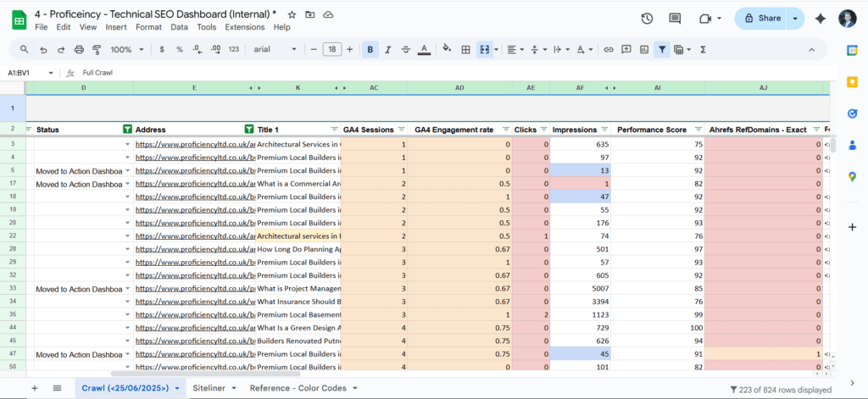The width and height of the screenshot is (868, 399).
Task: Open Google Calendar side panel icon
Action: click(853, 50)
